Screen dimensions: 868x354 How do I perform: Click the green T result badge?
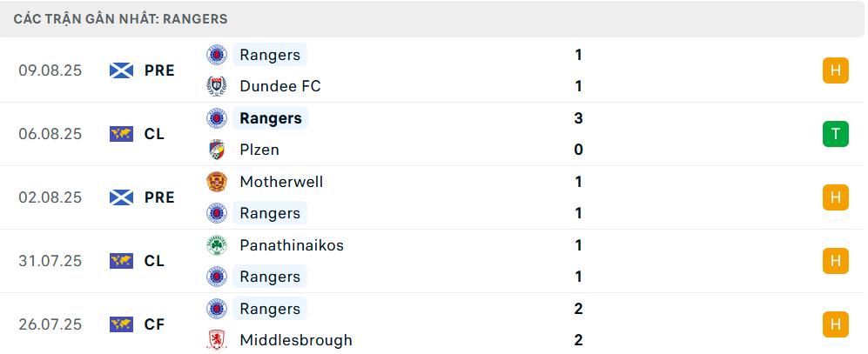pos(835,134)
